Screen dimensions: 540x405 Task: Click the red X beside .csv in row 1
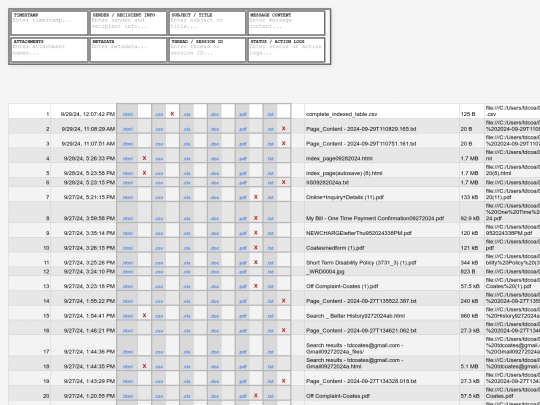click(x=172, y=114)
